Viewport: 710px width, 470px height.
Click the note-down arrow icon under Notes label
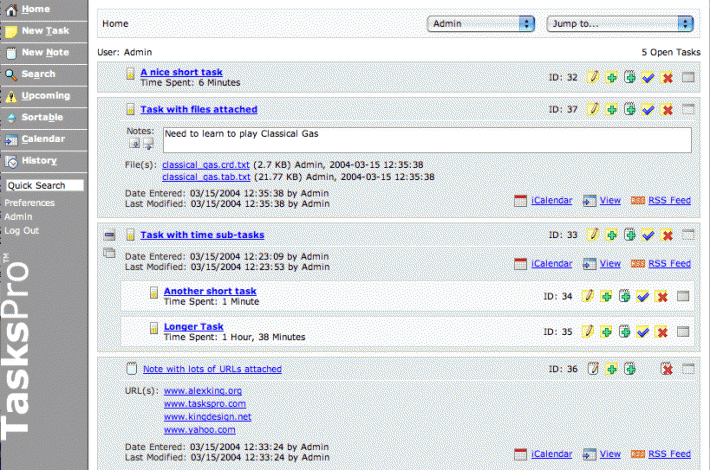click(x=134, y=144)
